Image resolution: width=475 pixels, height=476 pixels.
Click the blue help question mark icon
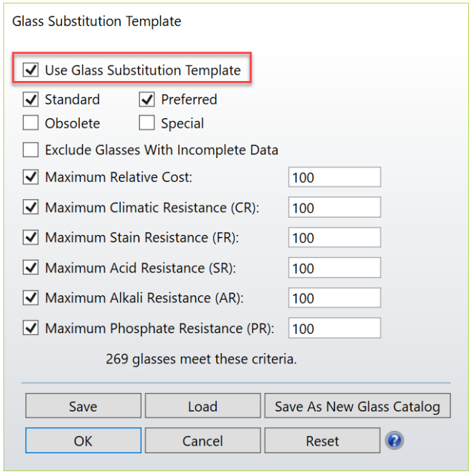pos(394,440)
